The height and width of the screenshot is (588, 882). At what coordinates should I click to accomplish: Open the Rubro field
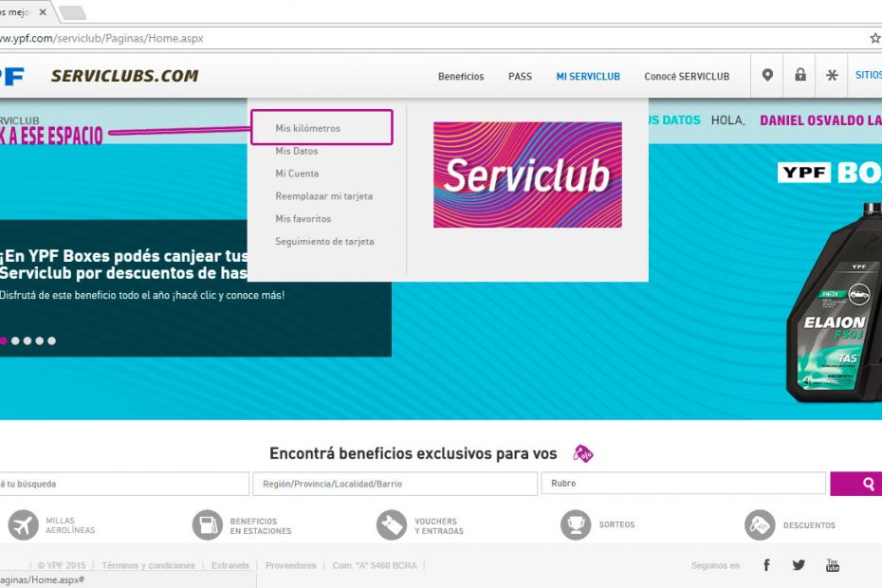[x=684, y=484]
